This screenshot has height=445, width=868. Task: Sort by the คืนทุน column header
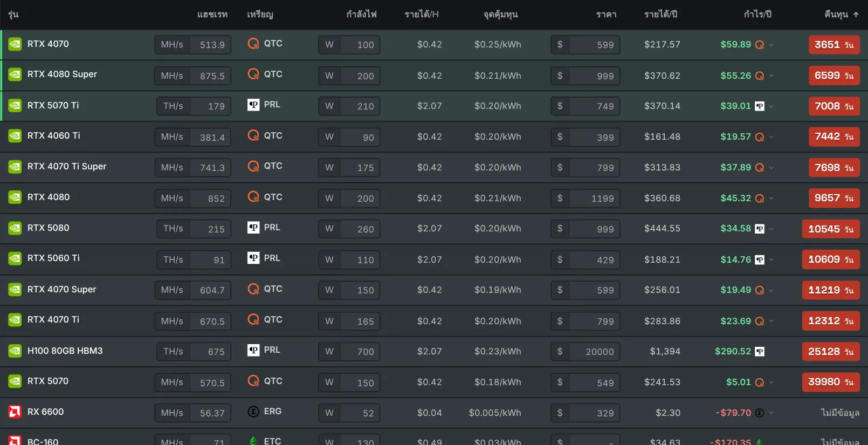(841, 15)
